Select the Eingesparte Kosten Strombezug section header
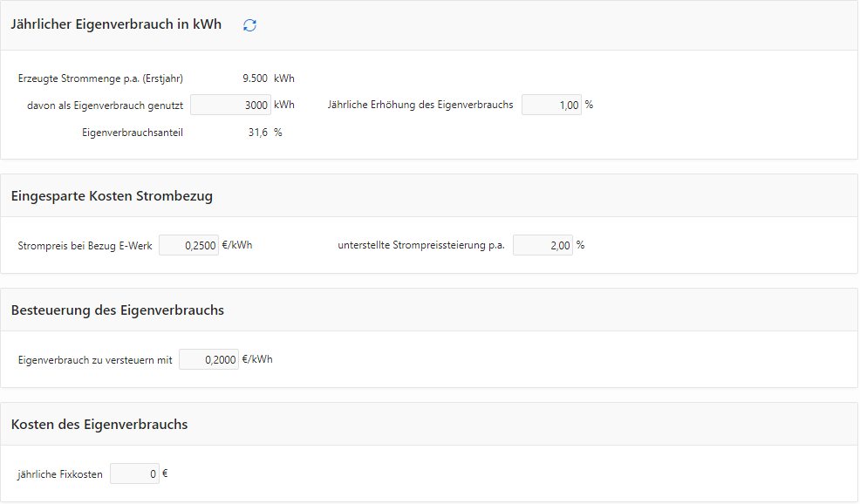This screenshot has width=860, height=504. click(x=112, y=196)
